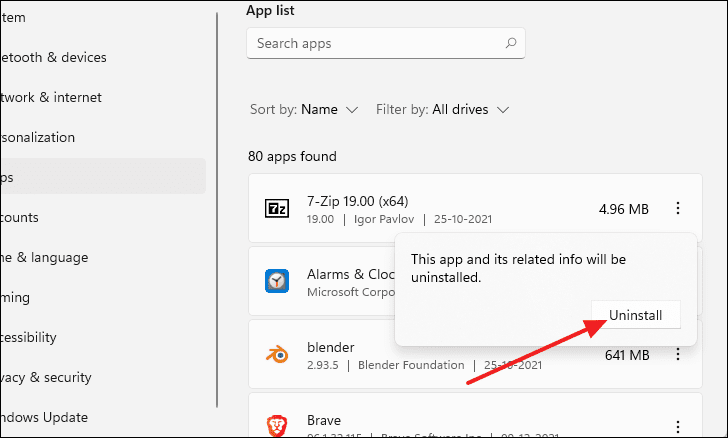
Task: Click the 7-Zip 19.00 (x64) name
Action: coord(358,201)
